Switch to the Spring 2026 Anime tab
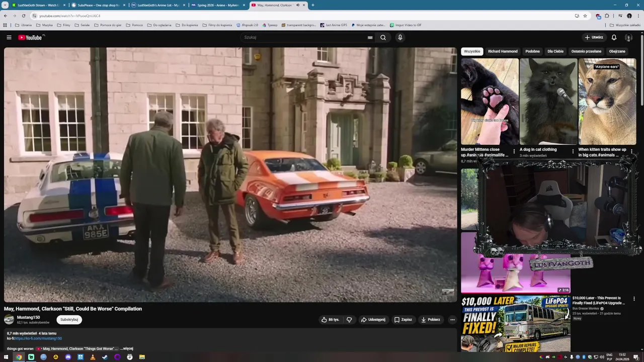Viewport: 644px width, 362px height. point(218,5)
